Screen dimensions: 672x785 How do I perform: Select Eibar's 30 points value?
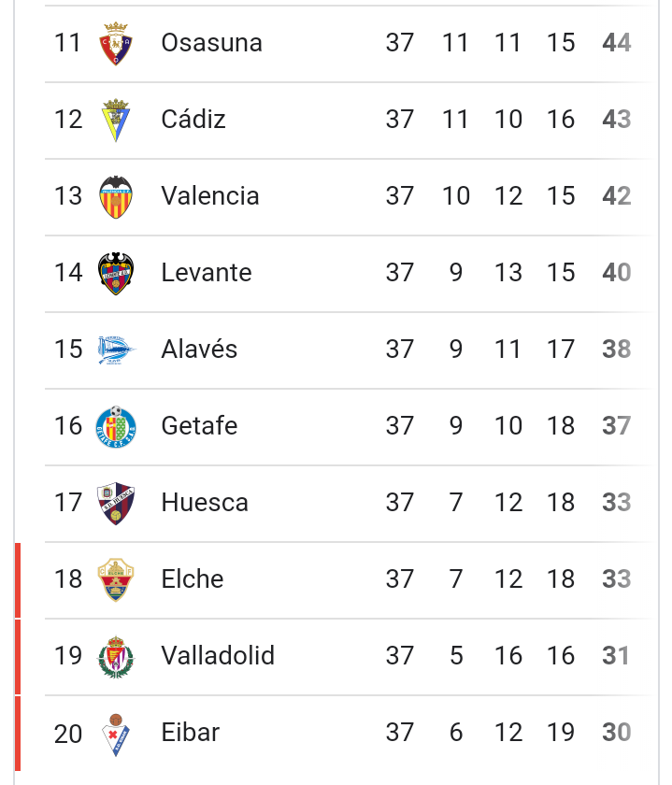click(617, 732)
